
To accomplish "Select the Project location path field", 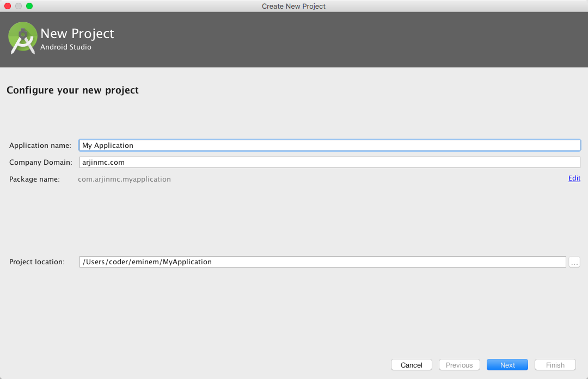I will pyautogui.click(x=322, y=262).
